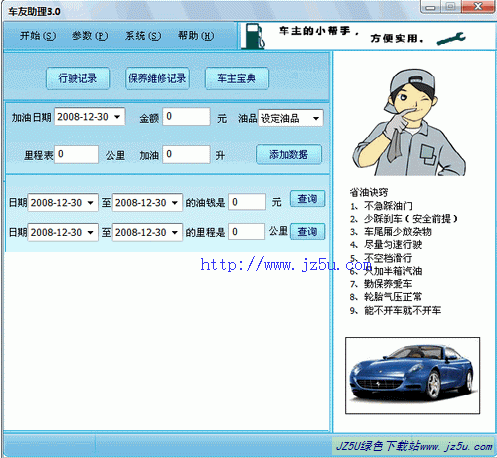This screenshot has height=458, width=497.
Task: Expand the 设定油品 fuel type dropdown
Action: click(x=316, y=118)
